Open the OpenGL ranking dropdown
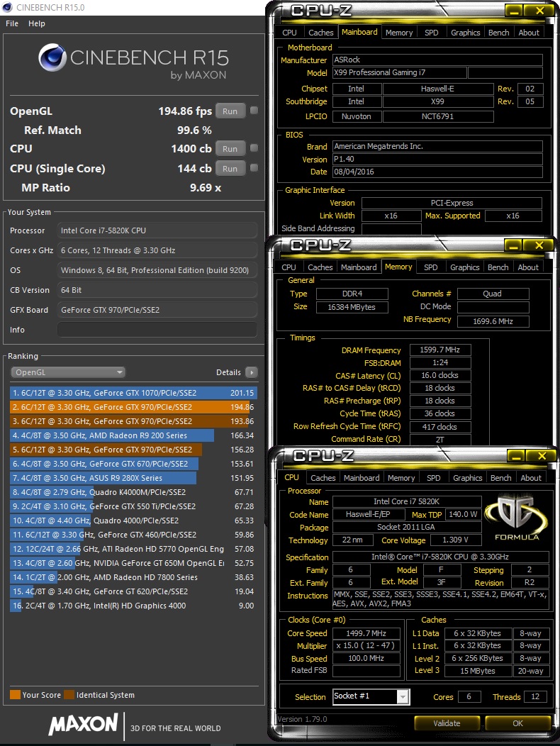Viewport: 560px width, 746px height. pos(68,372)
